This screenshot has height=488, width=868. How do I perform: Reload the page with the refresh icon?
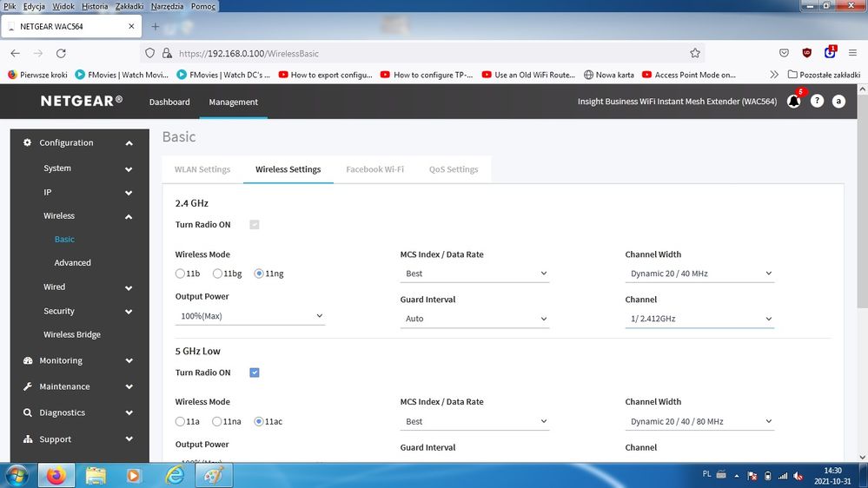pos(60,53)
